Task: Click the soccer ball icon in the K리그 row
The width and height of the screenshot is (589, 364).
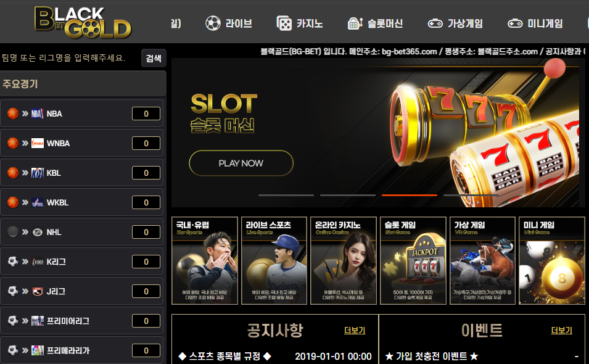Action: (13, 262)
